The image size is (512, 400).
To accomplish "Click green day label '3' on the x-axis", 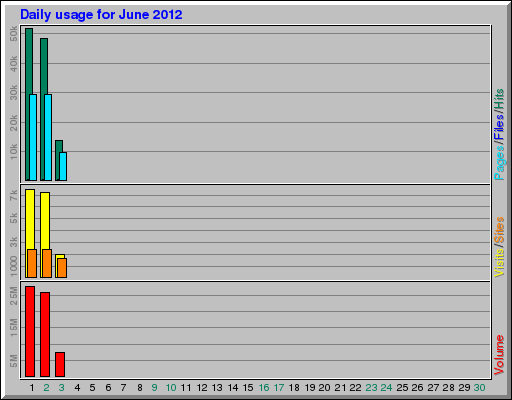I will (62, 388).
